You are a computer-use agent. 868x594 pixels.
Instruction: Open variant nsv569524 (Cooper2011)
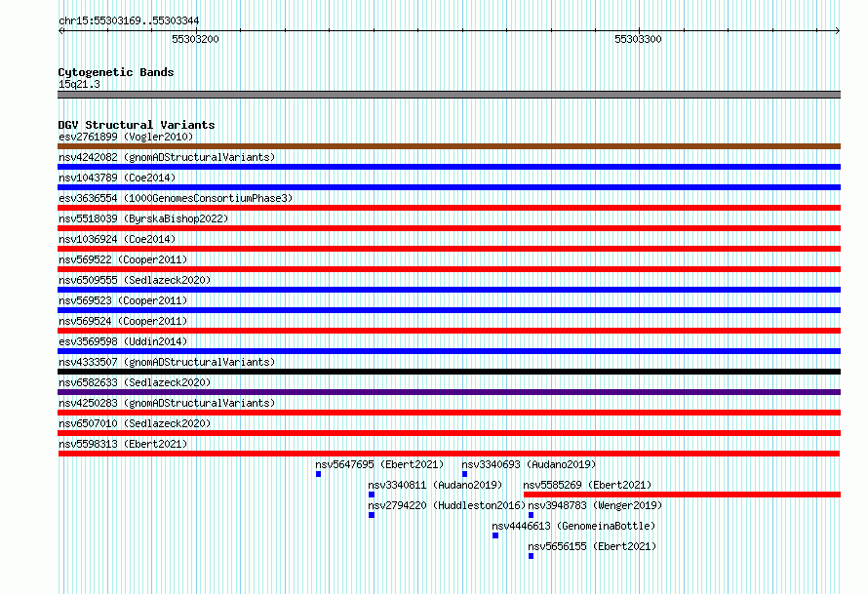point(123,321)
